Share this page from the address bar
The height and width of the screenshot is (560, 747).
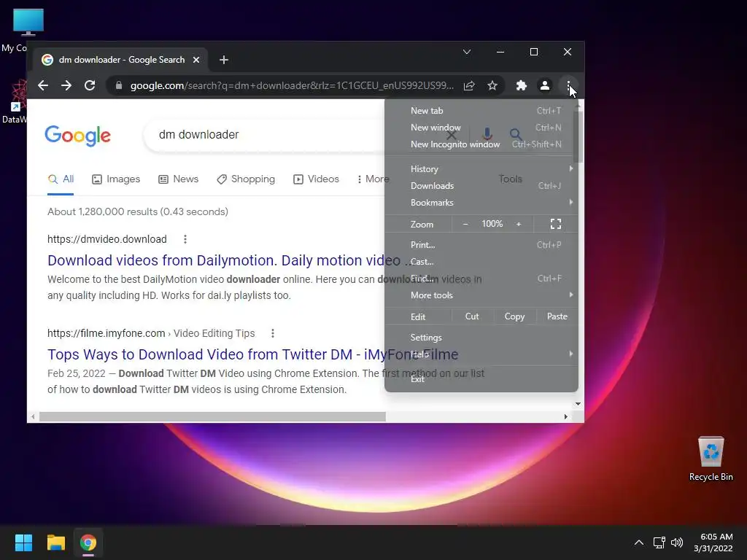[469, 86]
